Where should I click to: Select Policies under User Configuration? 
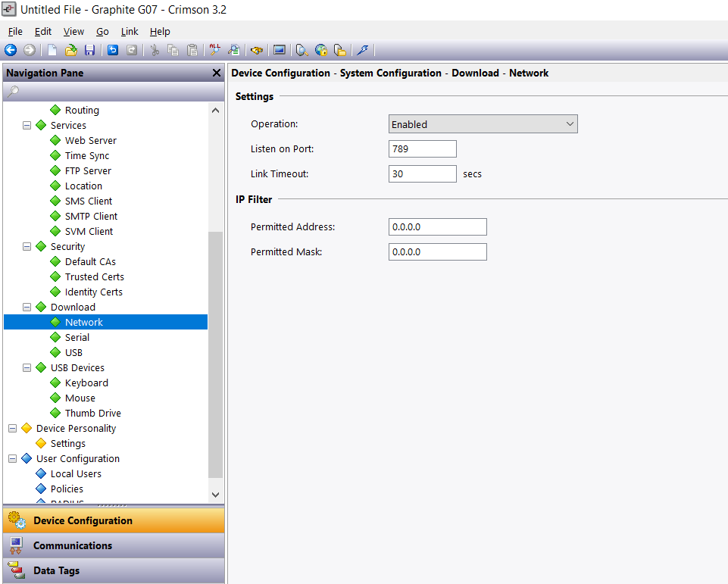coord(67,489)
